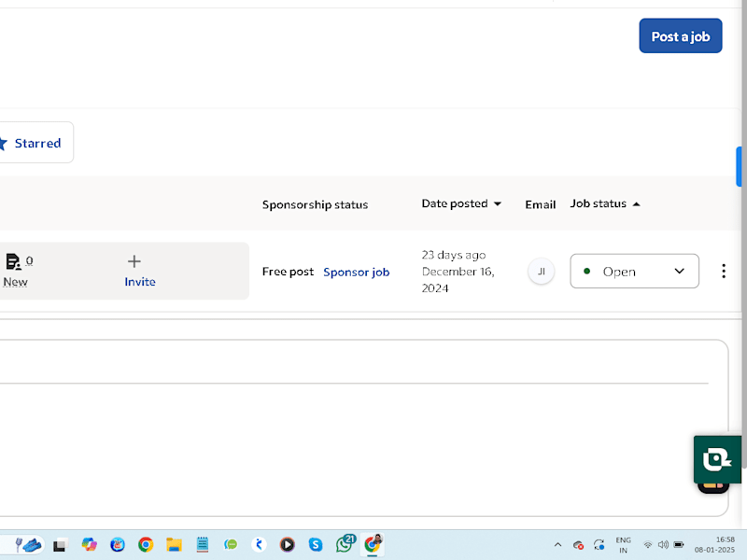Expand the Open job status dropdown
The width and height of the screenshot is (747, 560).
pyautogui.click(x=634, y=271)
